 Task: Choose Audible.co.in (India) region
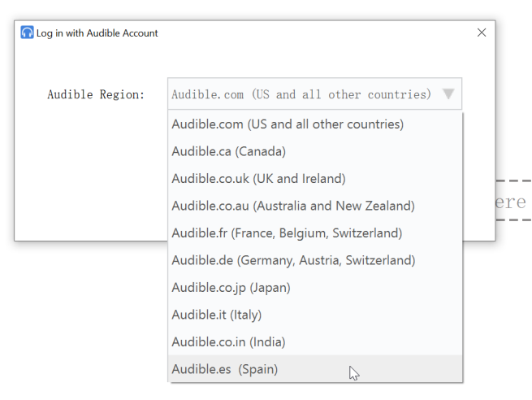tap(315, 341)
